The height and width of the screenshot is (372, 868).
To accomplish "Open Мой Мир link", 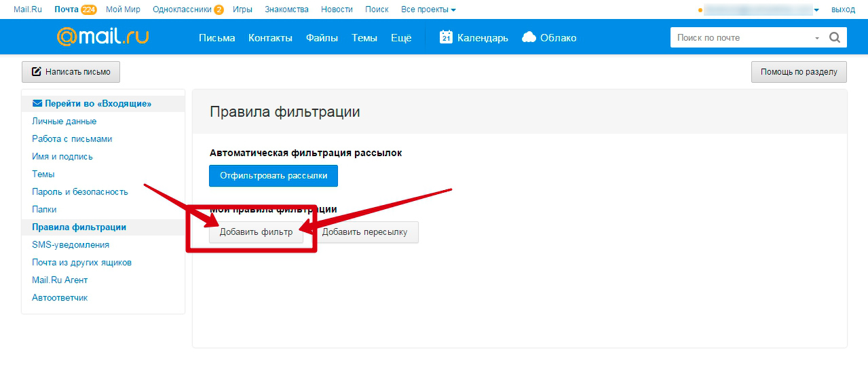I will coord(123,10).
